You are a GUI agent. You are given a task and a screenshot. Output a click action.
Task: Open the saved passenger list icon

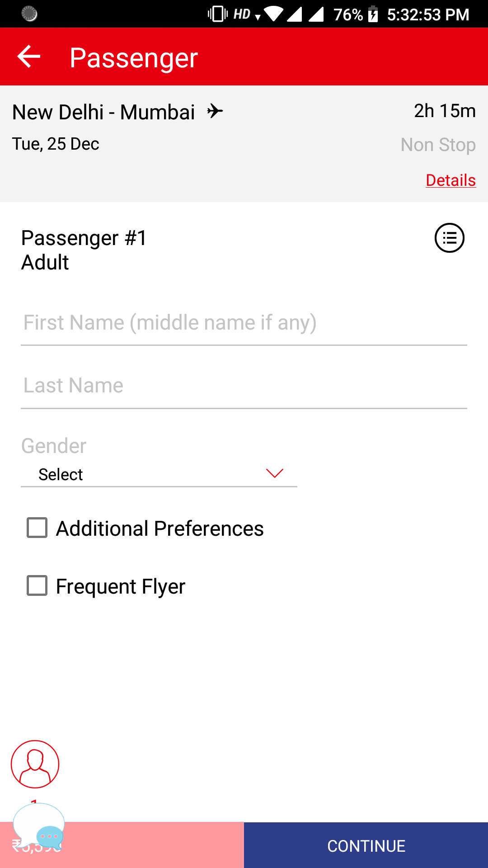tap(449, 238)
